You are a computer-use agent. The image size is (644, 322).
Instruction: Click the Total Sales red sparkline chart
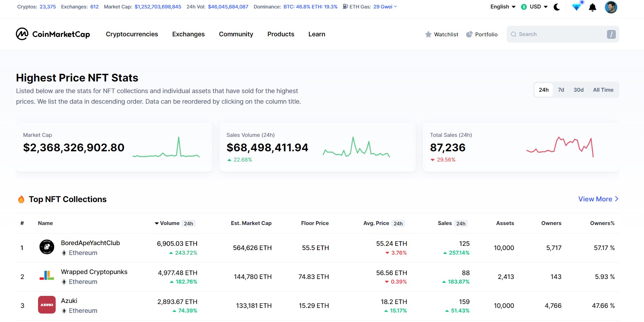point(560,147)
